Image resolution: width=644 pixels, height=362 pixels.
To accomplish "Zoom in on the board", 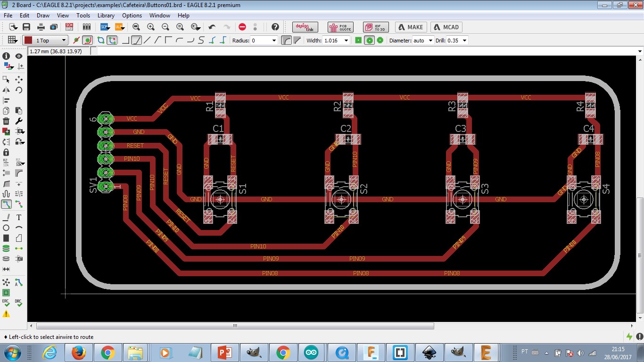I will [x=151, y=27].
